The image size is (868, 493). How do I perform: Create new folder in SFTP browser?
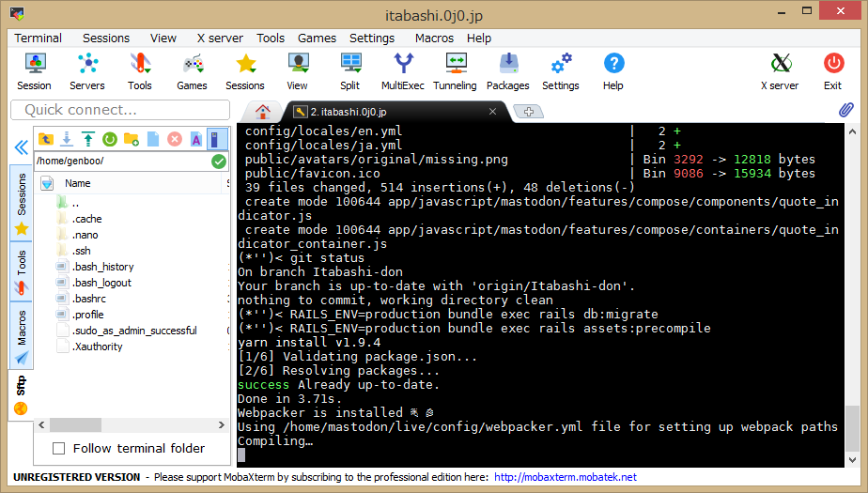pyautogui.click(x=132, y=140)
